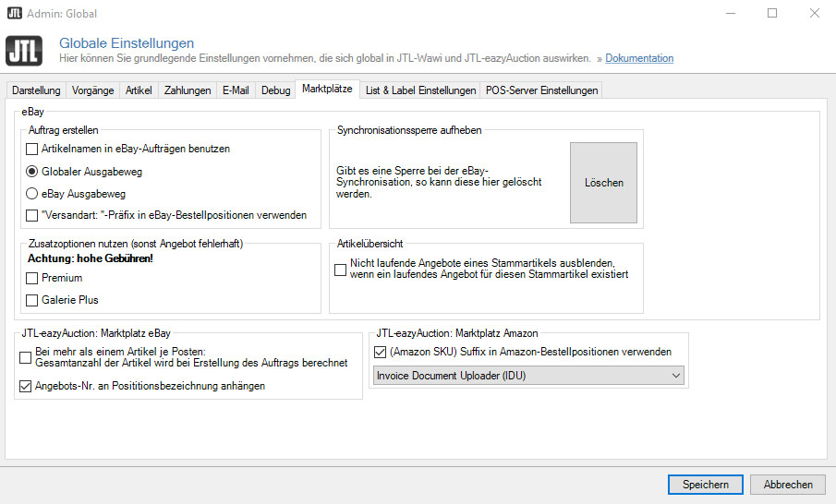
Task: Open POS-Server Einstellungen tab
Action: pyautogui.click(x=541, y=90)
